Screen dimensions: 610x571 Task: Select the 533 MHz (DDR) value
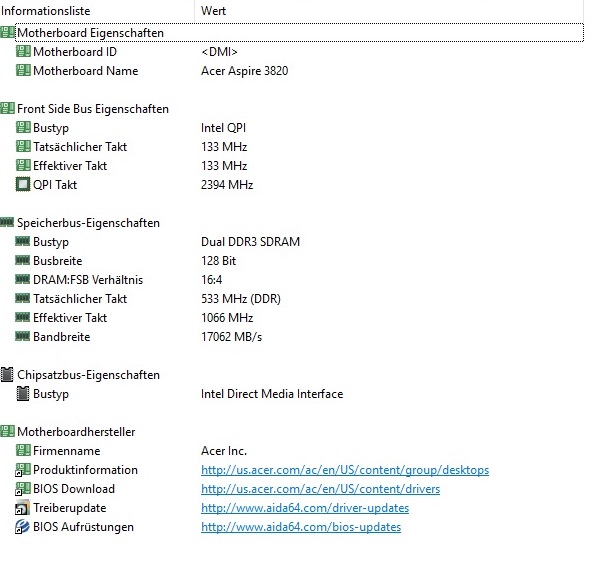point(240,299)
